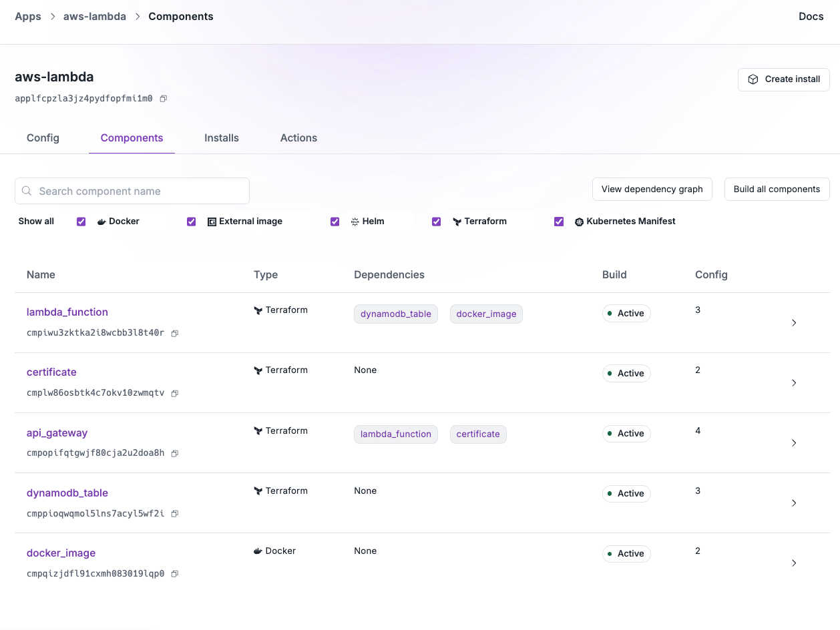Click dynamodb_table dependency tag in lambda_function row
The height and width of the screenshot is (630, 840).
(396, 314)
